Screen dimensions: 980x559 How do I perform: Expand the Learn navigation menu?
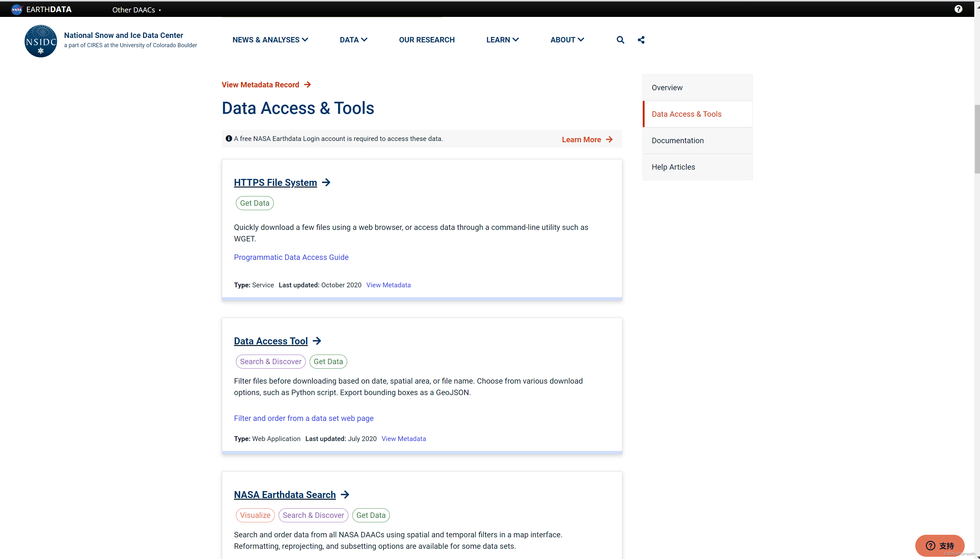click(x=502, y=40)
